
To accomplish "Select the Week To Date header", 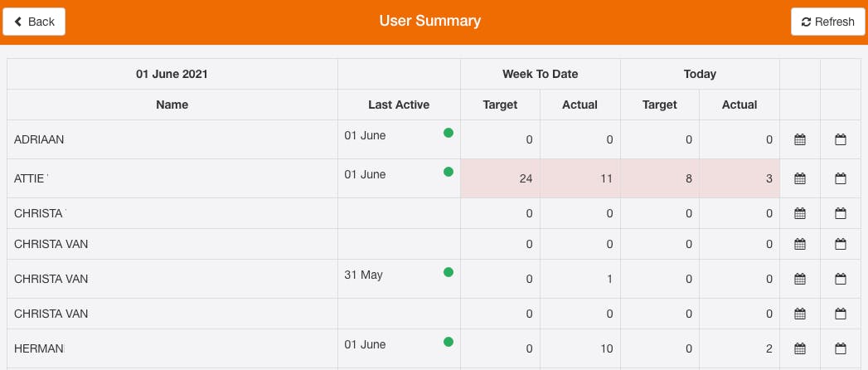I will point(540,74).
